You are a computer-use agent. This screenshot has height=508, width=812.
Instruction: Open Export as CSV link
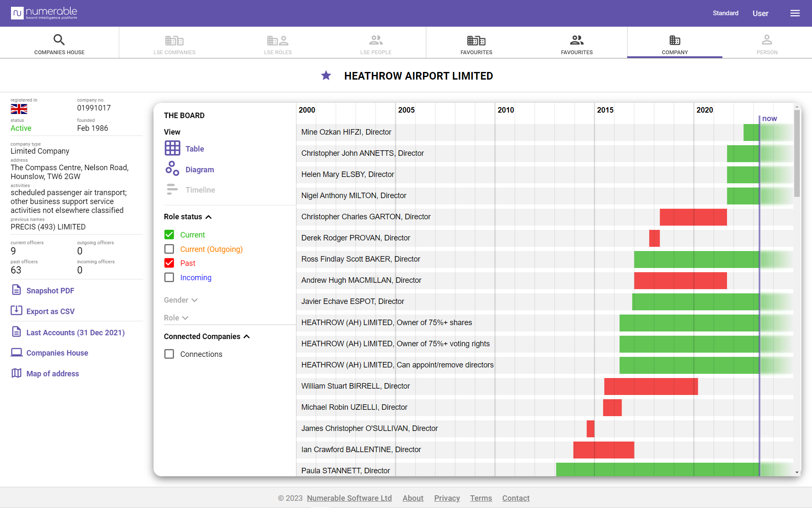(50, 312)
